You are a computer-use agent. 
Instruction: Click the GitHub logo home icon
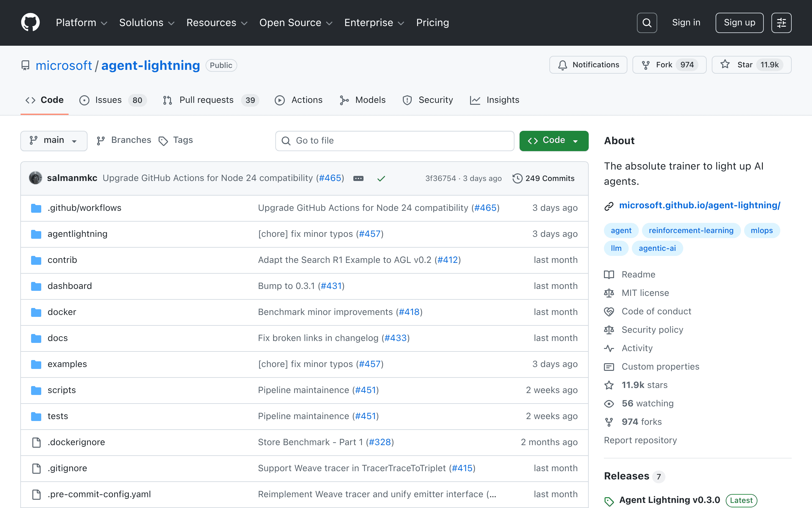tap(30, 23)
